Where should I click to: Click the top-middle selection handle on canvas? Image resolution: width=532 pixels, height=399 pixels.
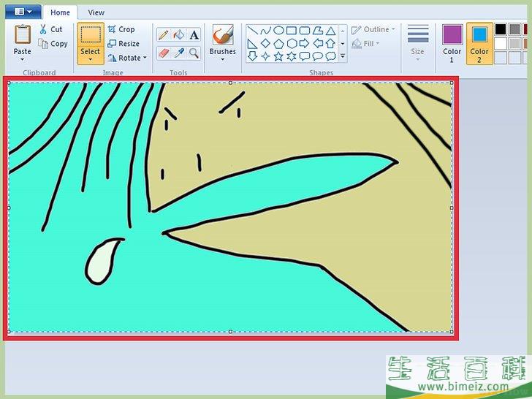pos(230,83)
